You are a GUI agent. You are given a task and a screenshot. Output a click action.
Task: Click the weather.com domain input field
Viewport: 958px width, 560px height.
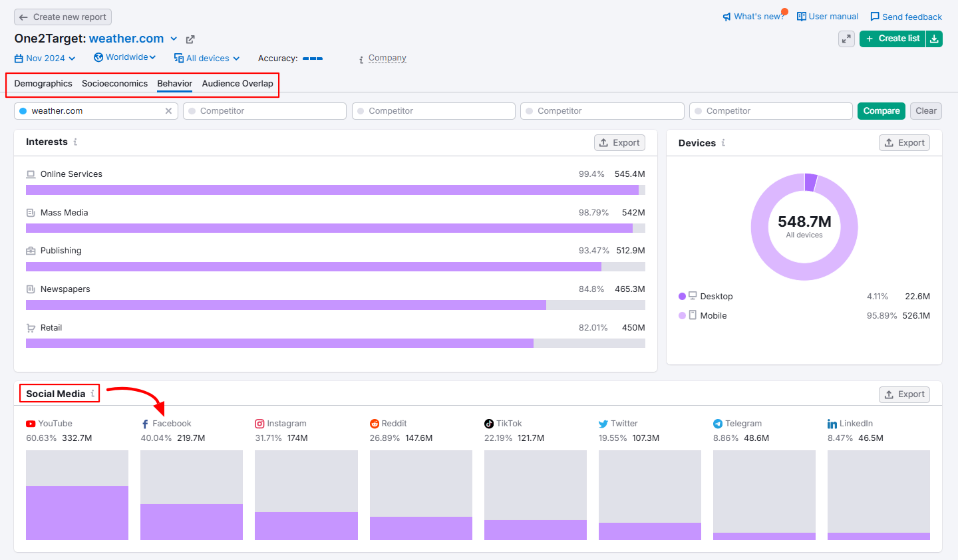click(x=96, y=111)
